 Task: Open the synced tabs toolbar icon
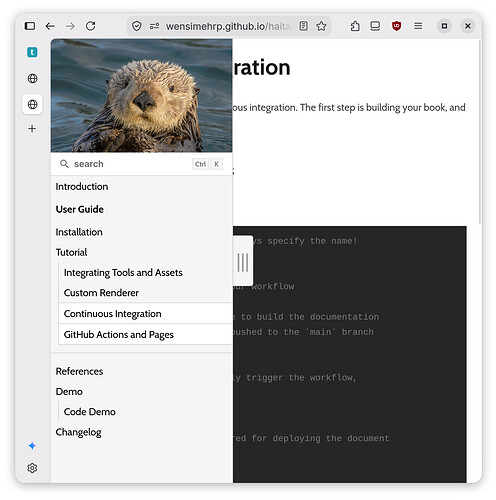pos(375,26)
